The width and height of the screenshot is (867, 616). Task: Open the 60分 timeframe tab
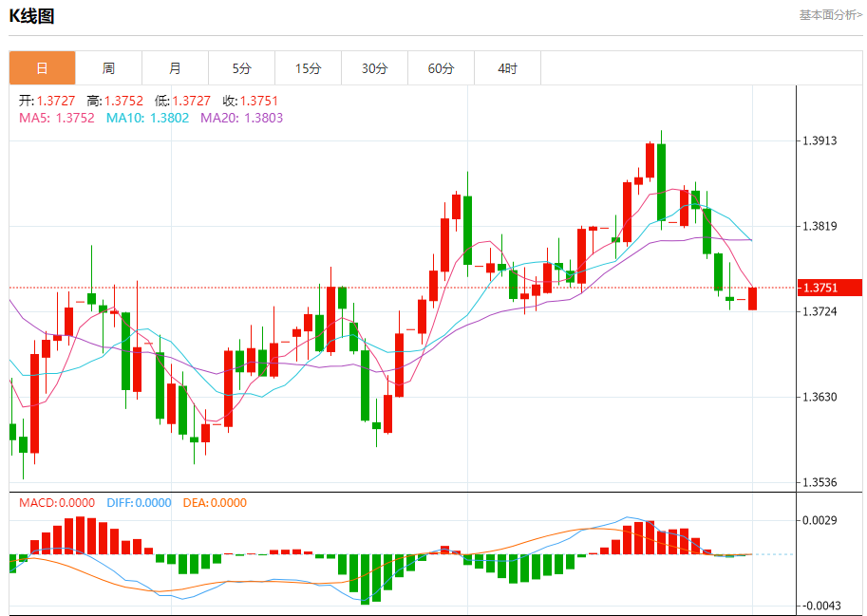(441, 68)
